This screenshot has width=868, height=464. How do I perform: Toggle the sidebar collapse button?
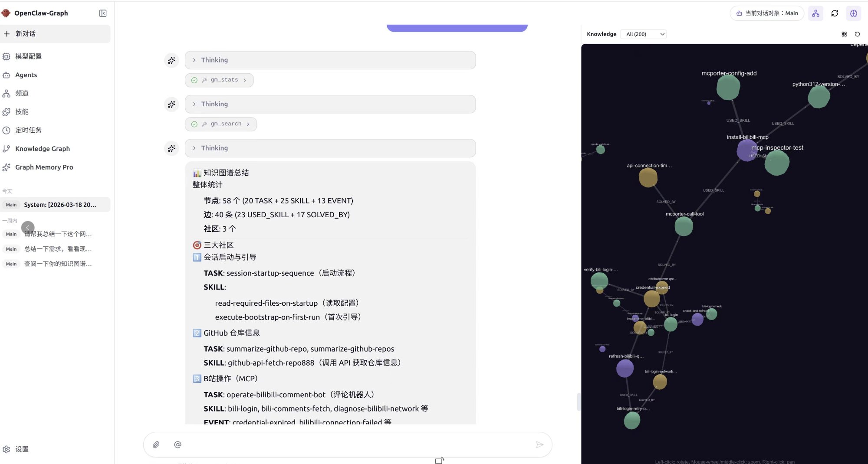point(103,13)
